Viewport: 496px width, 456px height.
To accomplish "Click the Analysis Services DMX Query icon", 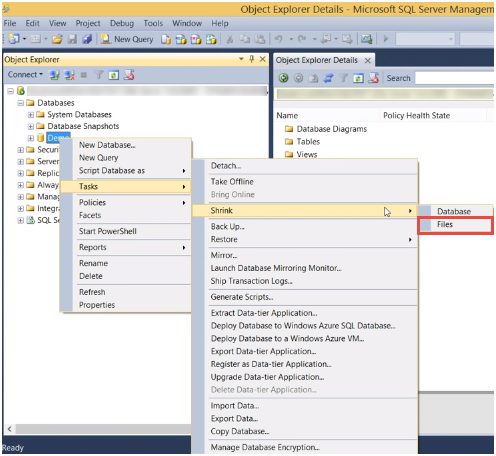I will (196, 39).
